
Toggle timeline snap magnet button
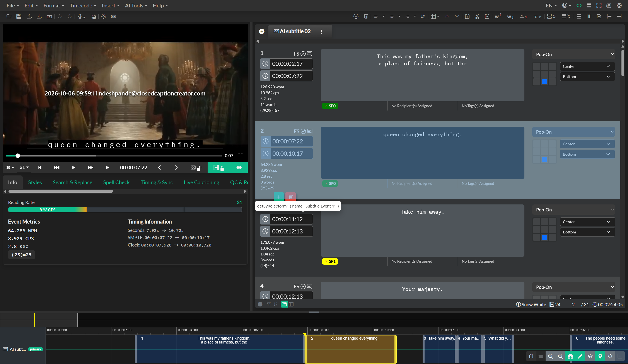click(570, 356)
